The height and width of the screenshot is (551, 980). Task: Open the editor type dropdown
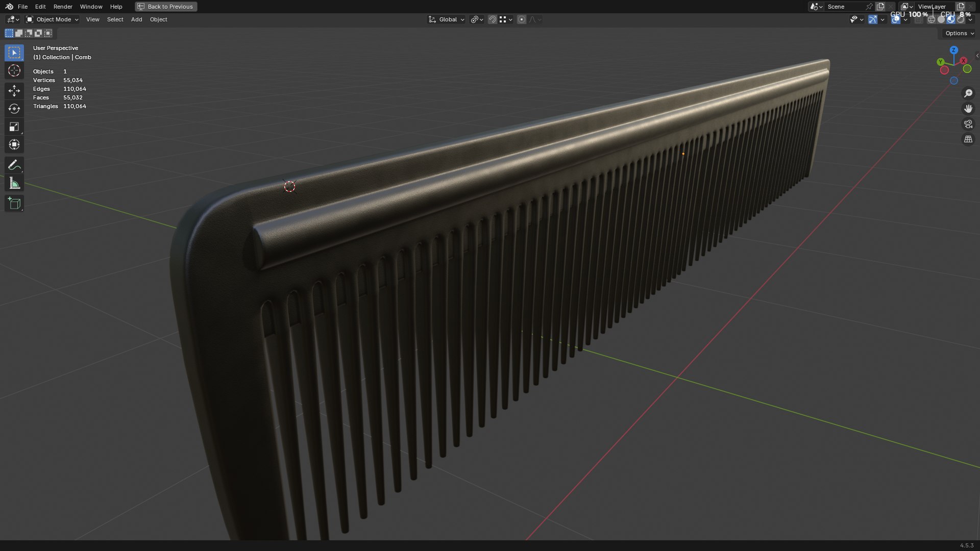pos(13,19)
